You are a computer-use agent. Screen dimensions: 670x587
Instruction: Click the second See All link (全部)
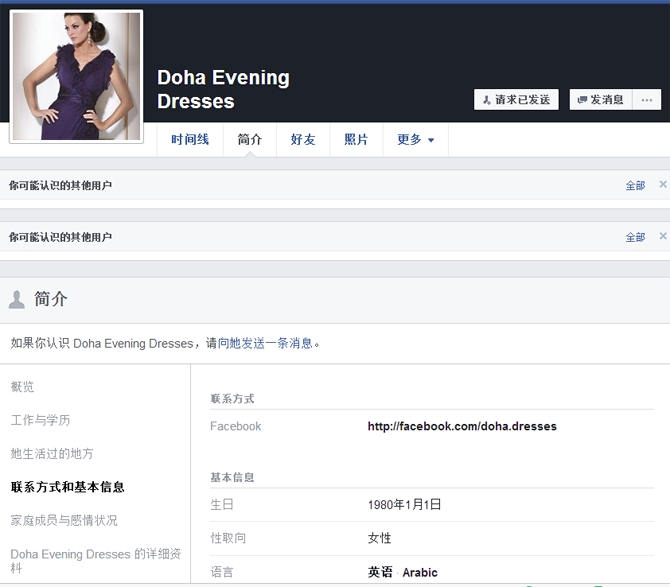(635, 238)
